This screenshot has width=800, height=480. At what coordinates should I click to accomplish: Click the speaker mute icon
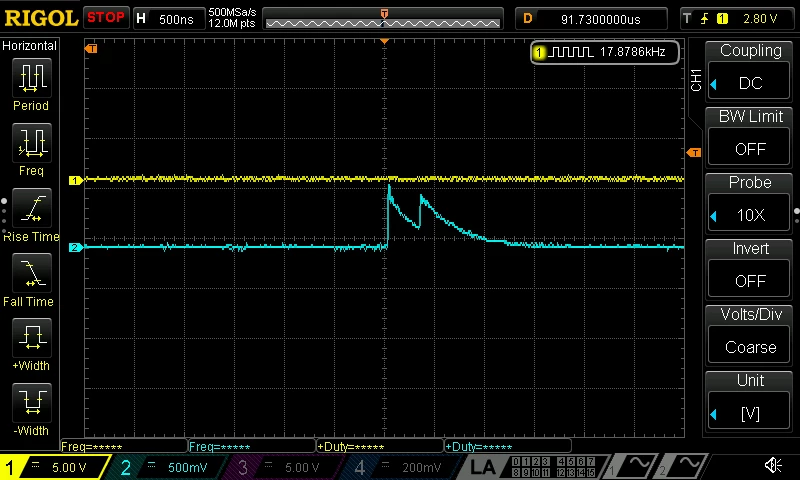[773, 465]
